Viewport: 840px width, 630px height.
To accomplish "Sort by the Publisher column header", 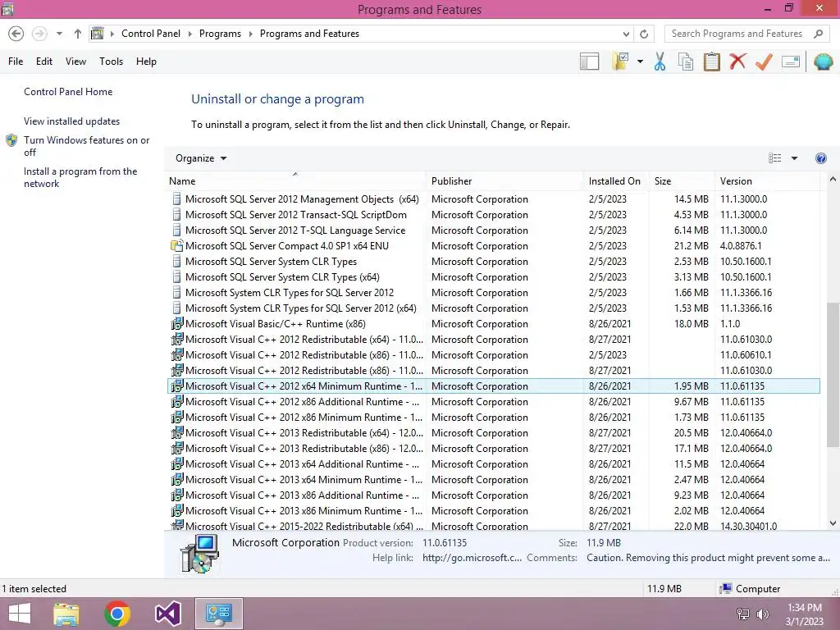I will 504,181.
